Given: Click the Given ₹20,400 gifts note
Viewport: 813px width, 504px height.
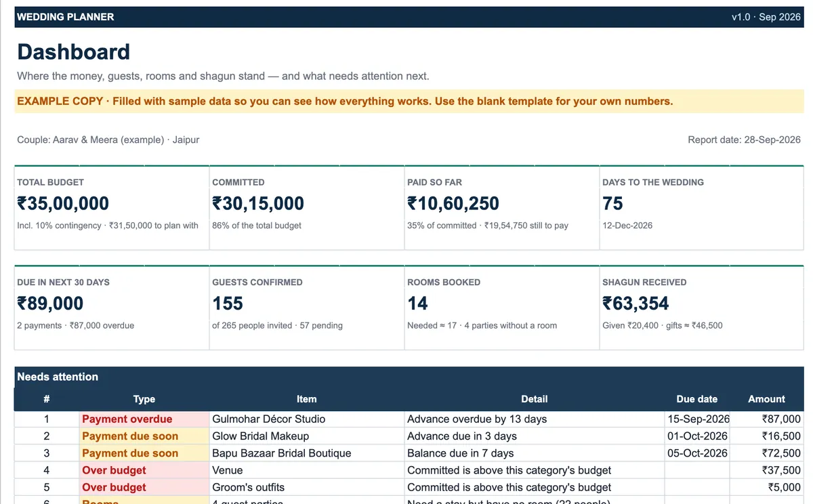Looking at the screenshot, I should click(x=663, y=326).
